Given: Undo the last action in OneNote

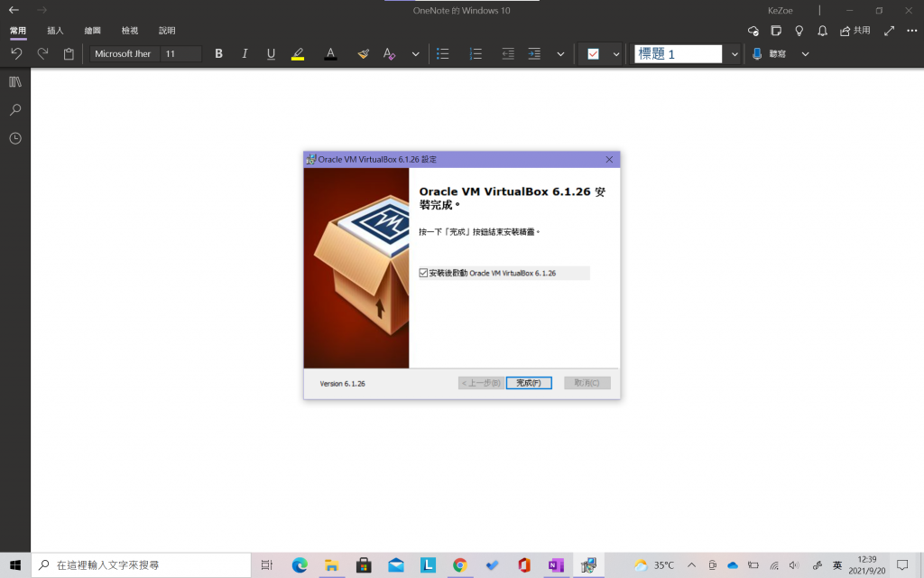Looking at the screenshot, I should click(x=16, y=53).
